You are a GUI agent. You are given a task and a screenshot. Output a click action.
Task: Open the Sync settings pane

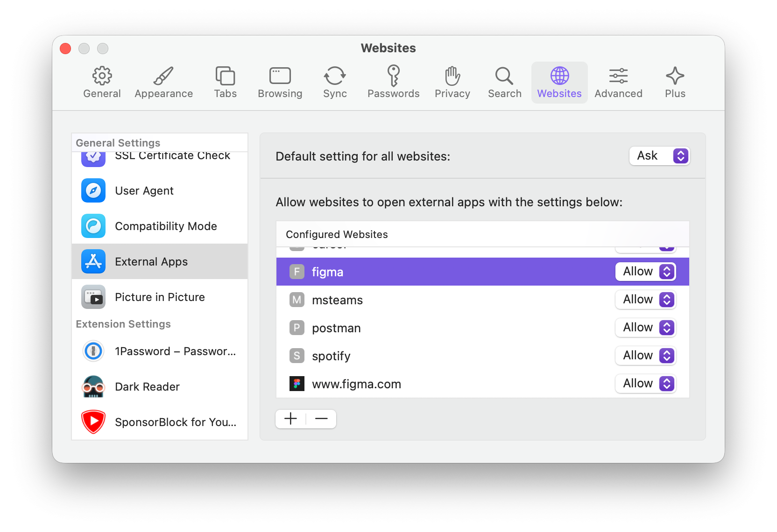click(335, 83)
